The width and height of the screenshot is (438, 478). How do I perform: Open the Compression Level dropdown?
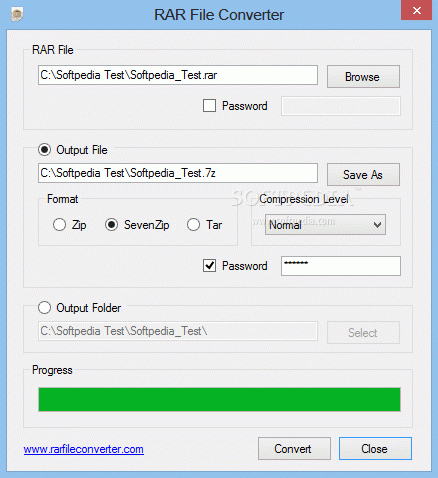click(x=325, y=225)
